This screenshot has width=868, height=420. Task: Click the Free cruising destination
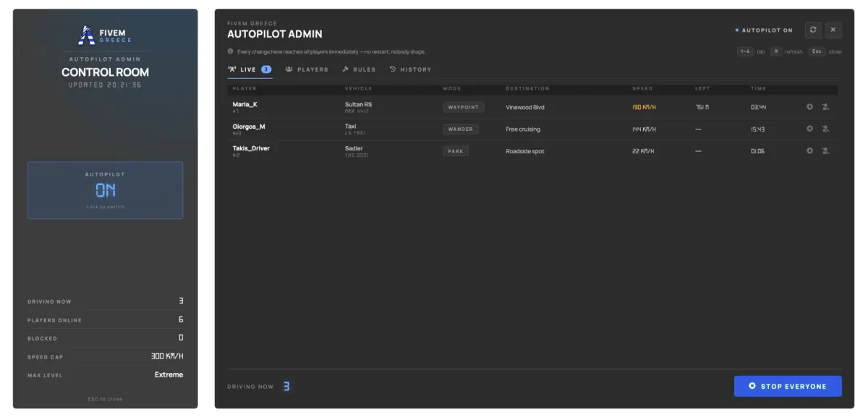click(523, 129)
